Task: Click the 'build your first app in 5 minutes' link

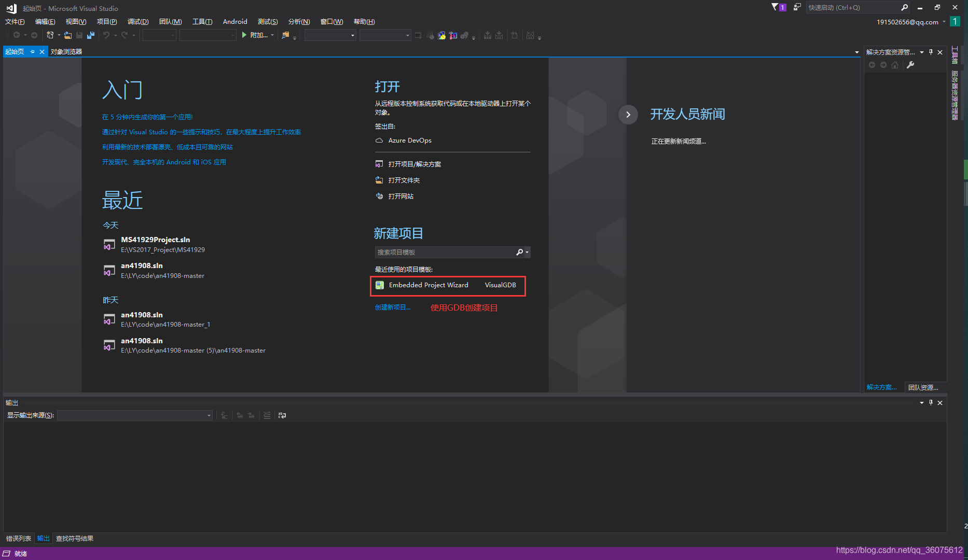Action: click(x=147, y=117)
